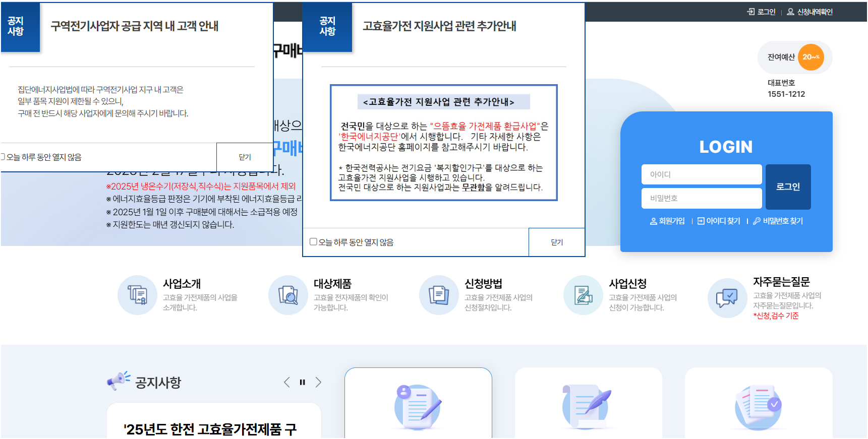Close the 고효율가전 지원사업 추가안내 popup
The width and height of the screenshot is (868, 439).
click(557, 242)
